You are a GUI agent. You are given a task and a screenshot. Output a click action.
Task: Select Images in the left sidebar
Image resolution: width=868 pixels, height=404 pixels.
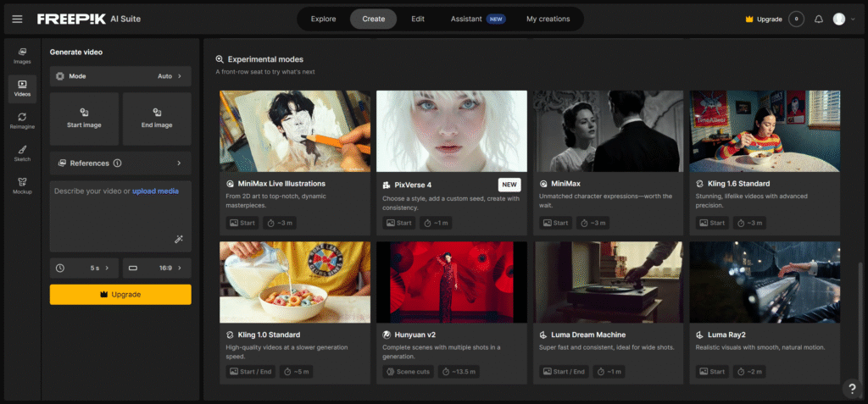(22, 56)
